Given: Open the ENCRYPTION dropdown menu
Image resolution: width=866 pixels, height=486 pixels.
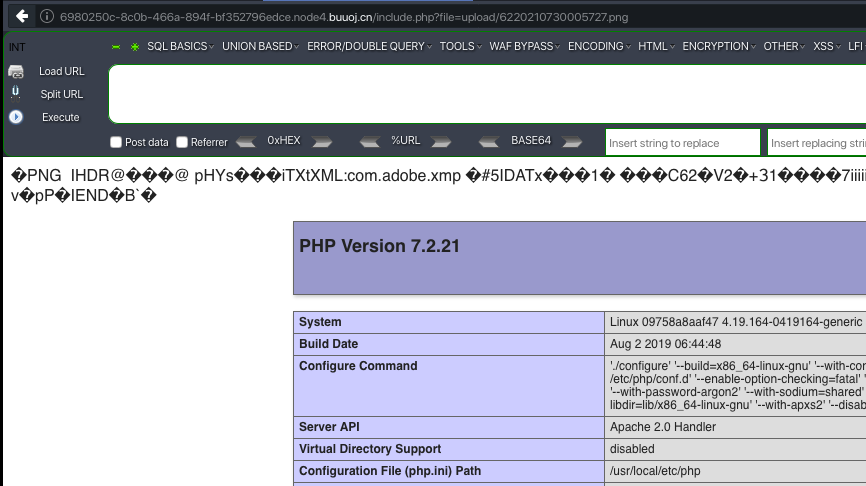Looking at the screenshot, I should (719, 46).
